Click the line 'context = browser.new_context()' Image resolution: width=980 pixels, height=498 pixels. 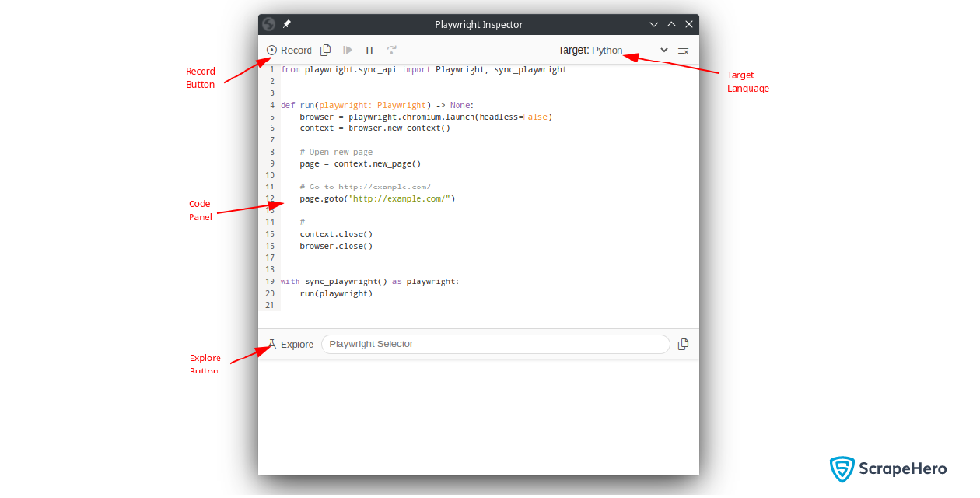(375, 128)
